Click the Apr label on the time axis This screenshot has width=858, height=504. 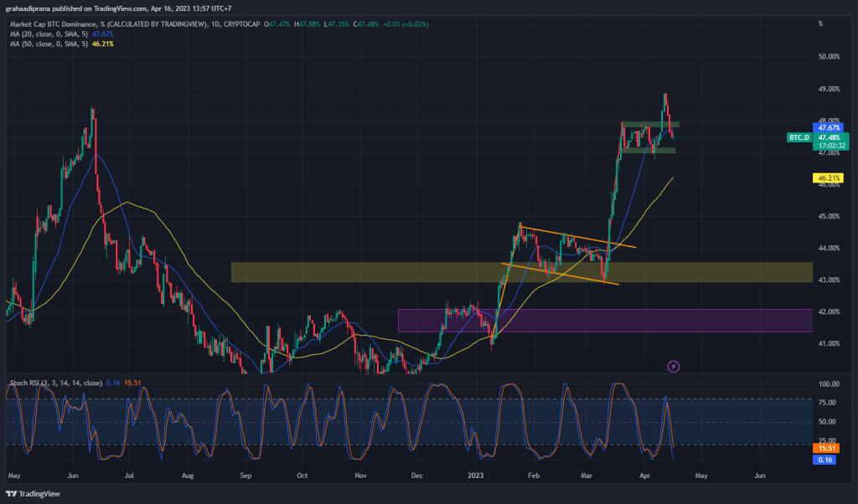click(644, 476)
